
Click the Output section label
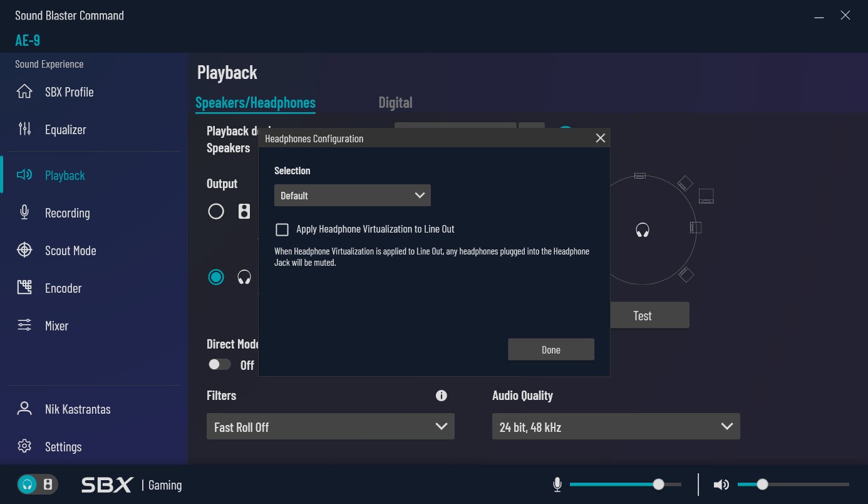pyautogui.click(x=222, y=184)
